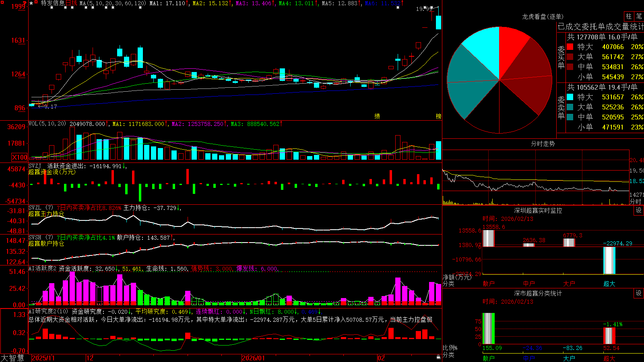The width and height of the screenshot is (644, 362).
Task: Click the 大智慧 logo in bottom-left corner
Action: [x=12, y=358]
